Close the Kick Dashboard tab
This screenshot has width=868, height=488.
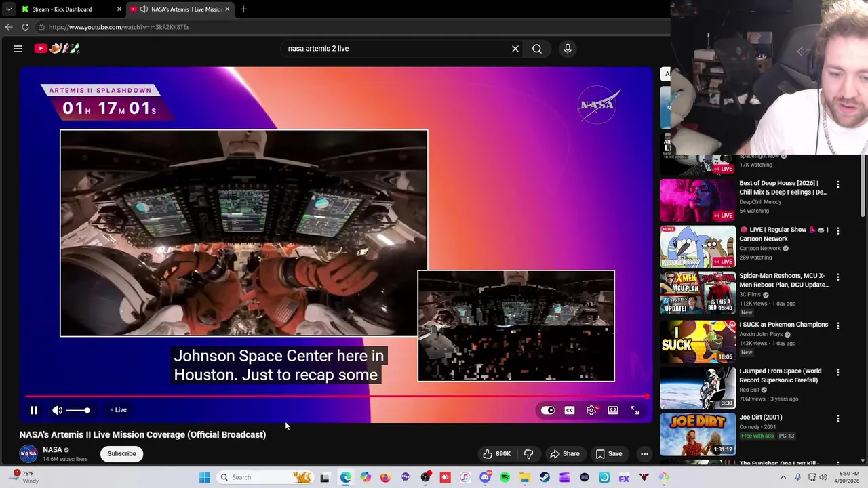pos(119,9)
